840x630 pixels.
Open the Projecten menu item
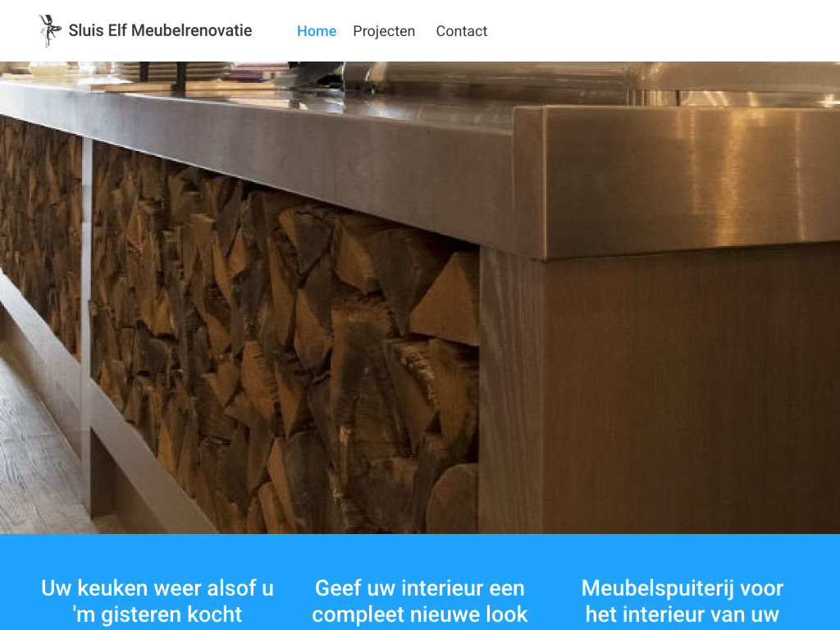coord(384,31)
